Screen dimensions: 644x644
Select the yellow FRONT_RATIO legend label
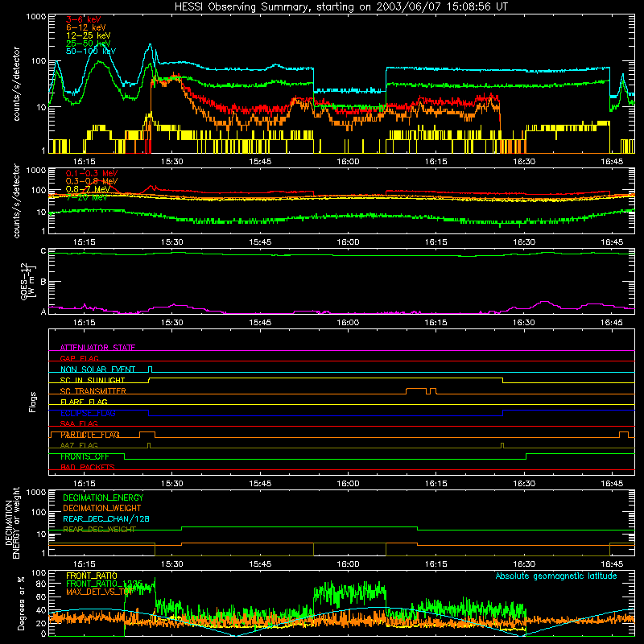click(x=92, y=576)
